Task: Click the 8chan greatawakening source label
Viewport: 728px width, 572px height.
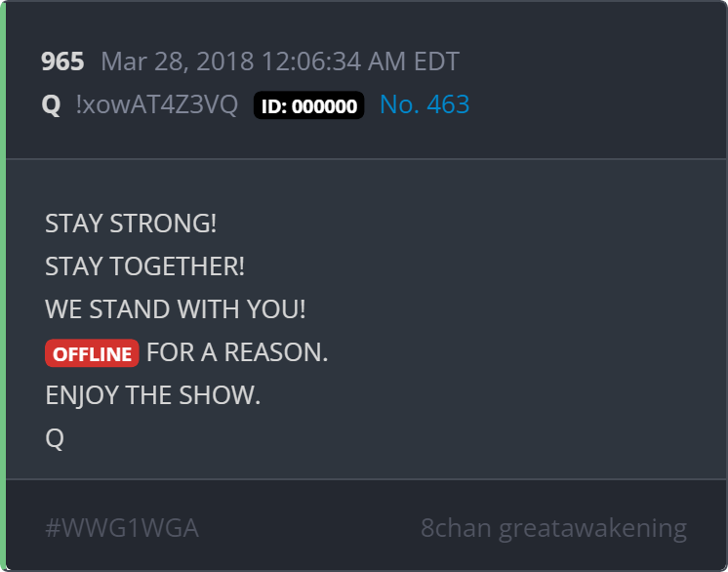Action: coord(553,528)
